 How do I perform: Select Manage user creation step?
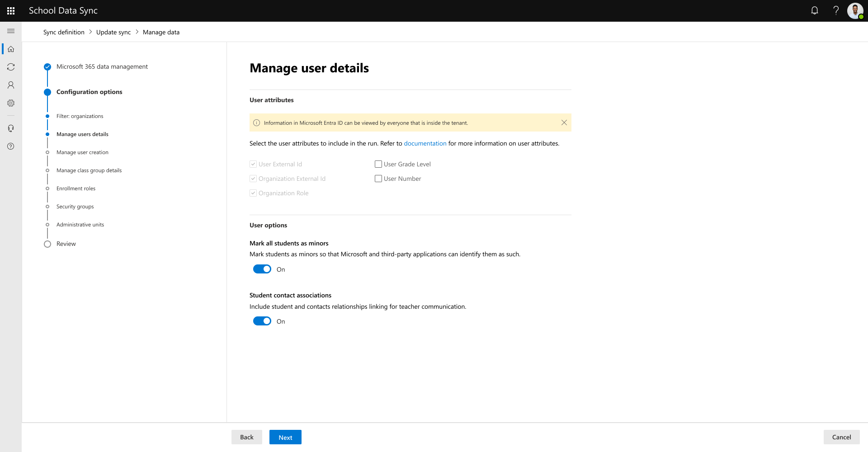[82, 152]
